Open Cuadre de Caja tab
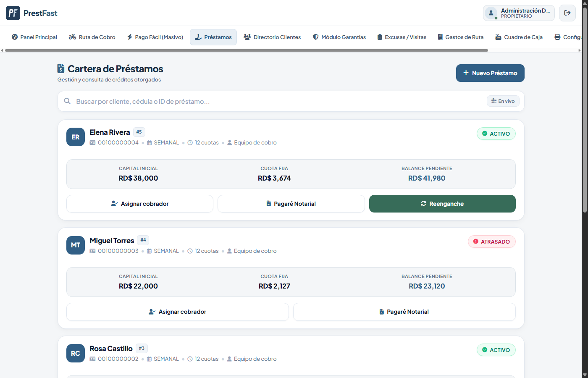This screenshot has height=378, width=588. click(x=519, y=37)
